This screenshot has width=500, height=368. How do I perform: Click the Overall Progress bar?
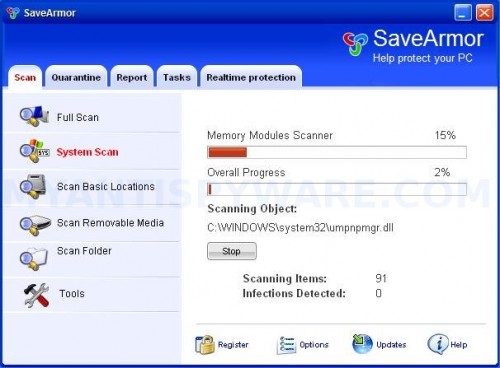tap(337, 189)
